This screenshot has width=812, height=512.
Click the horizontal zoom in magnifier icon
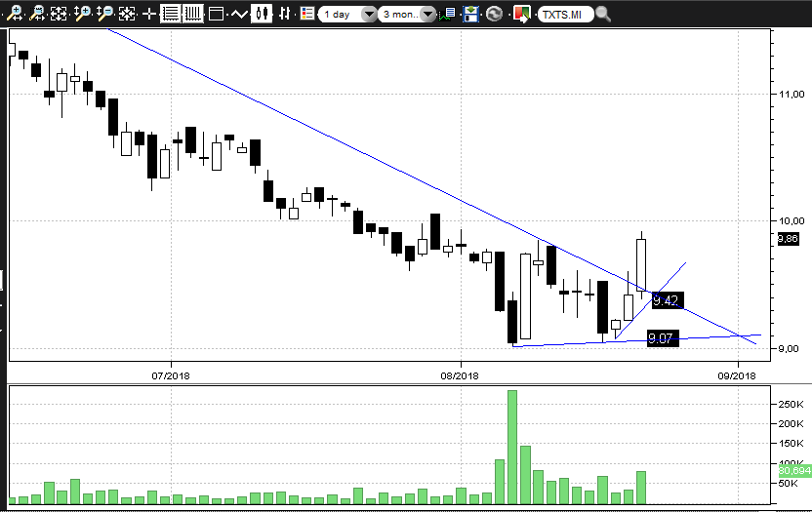[15, 14]
